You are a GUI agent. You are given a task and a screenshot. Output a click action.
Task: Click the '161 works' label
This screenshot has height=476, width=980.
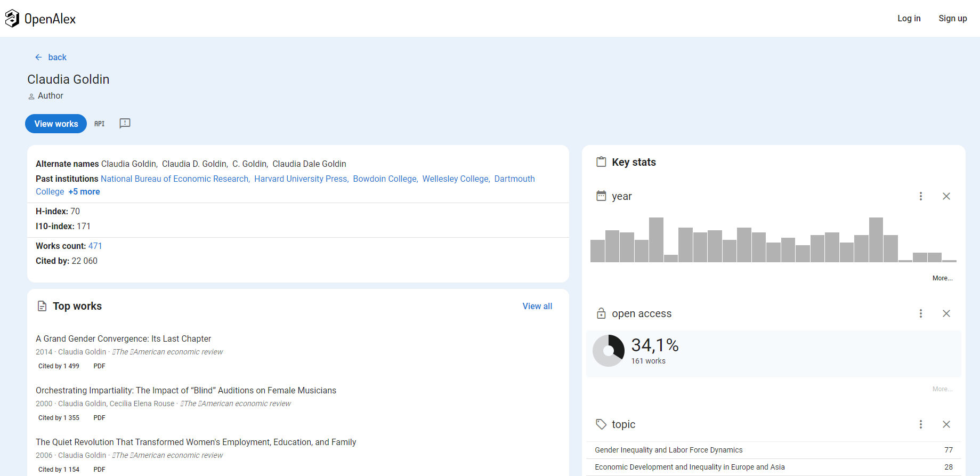[648, 361]
